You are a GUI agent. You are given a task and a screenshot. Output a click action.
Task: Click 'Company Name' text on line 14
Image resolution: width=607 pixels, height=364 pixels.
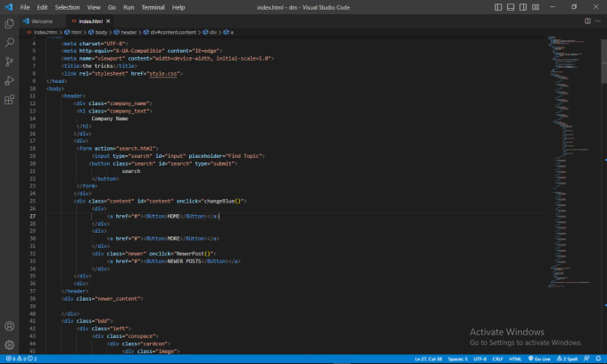(x=110, y=119)
